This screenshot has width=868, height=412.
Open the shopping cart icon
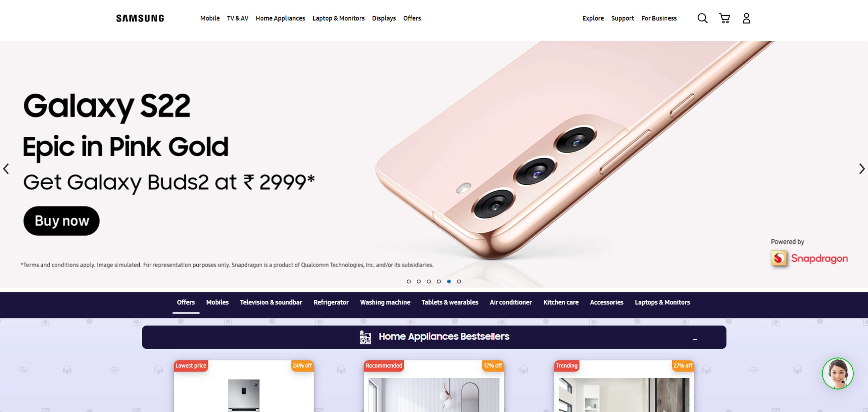tap(724, 18)
